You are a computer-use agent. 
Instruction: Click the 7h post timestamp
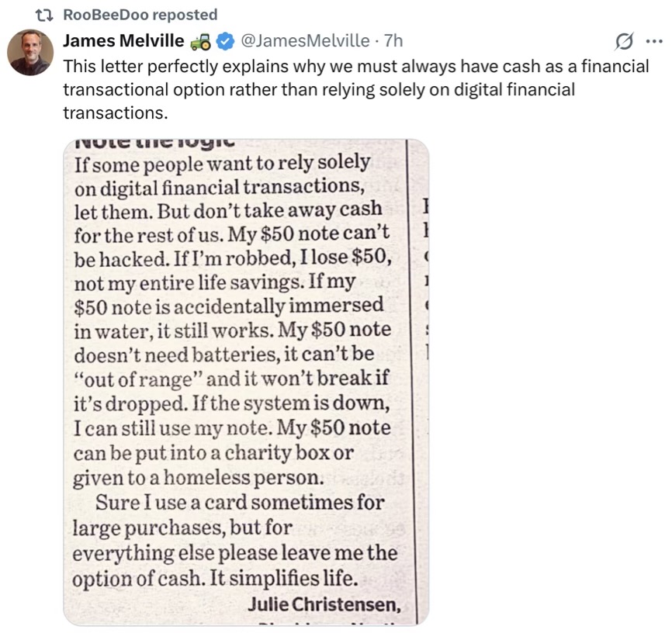(x=393, y=40)
